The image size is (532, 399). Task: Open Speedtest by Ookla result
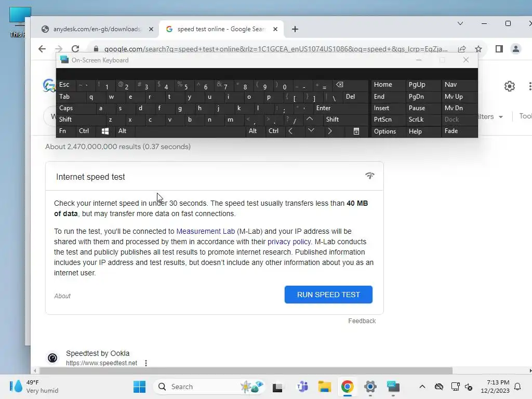98,353
